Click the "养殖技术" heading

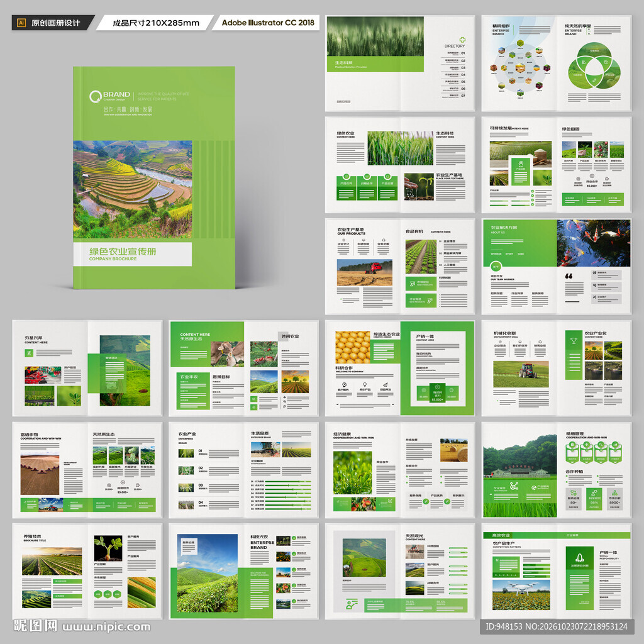coord(32,536)
